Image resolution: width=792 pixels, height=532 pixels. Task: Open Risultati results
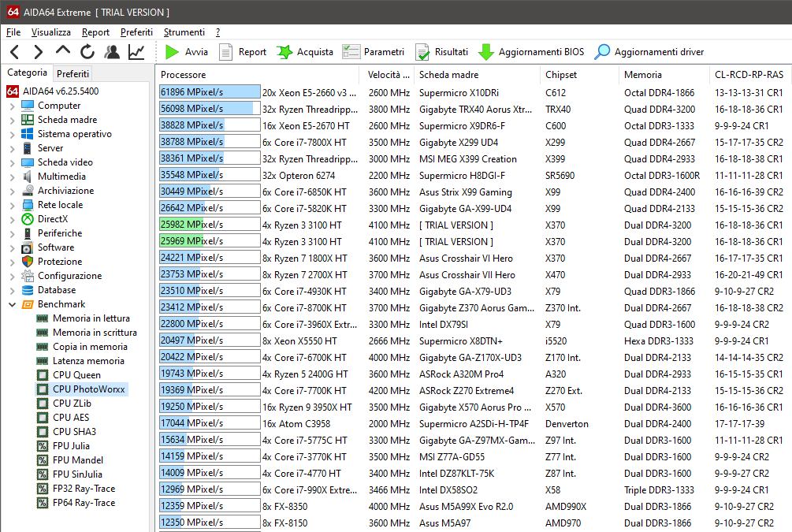(442, 52)
